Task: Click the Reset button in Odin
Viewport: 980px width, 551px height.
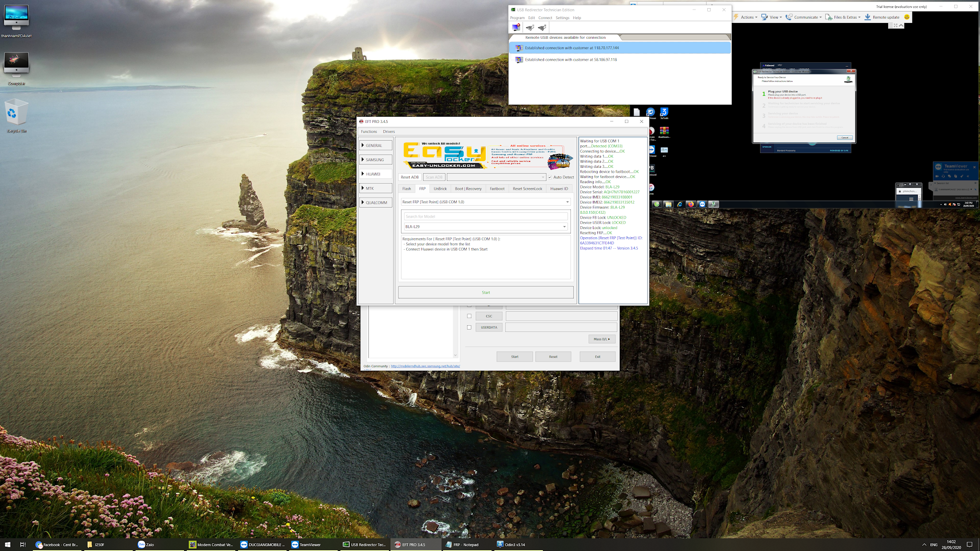Action: click(553, 357)
